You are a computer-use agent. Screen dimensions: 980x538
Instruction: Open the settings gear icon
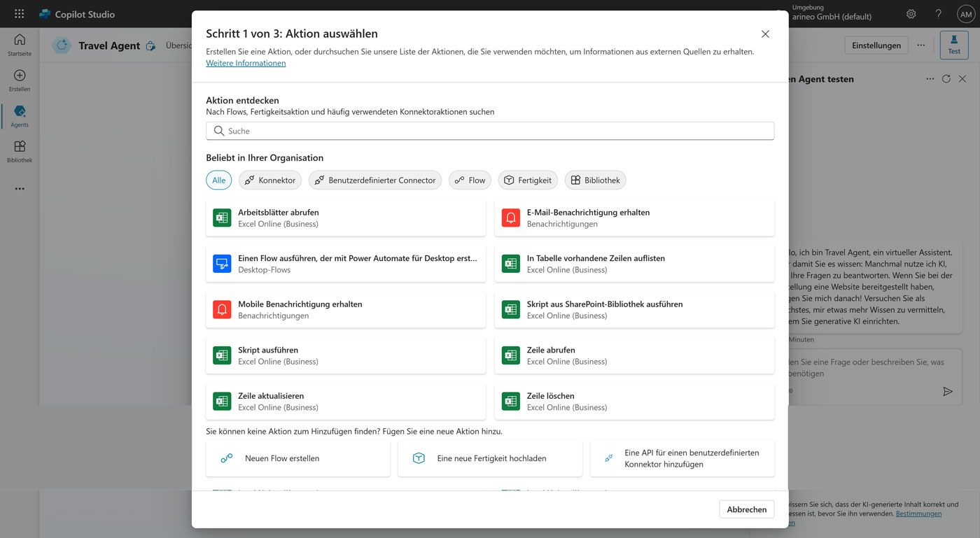point(911,14)
